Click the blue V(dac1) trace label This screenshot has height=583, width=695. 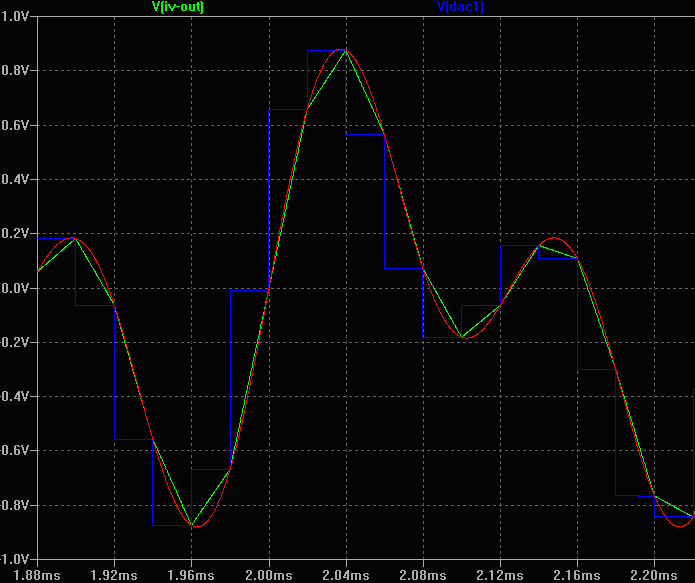pos(460,7)
